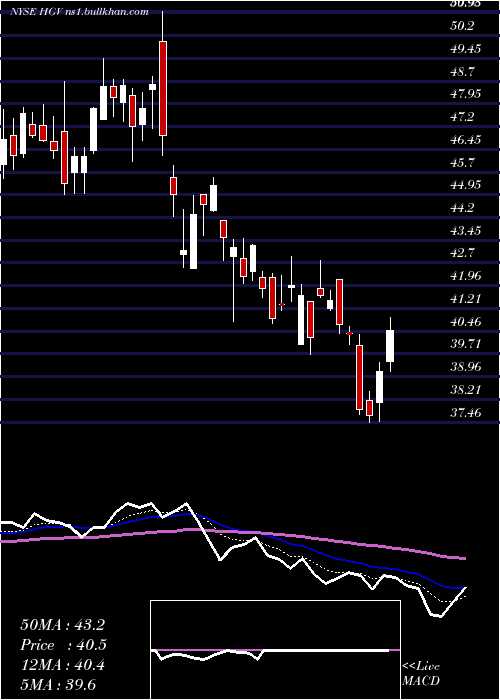Viewport: 500px width, 700px height.
Task: Select the 50.2 price axis label
Action: click(462, 25)
